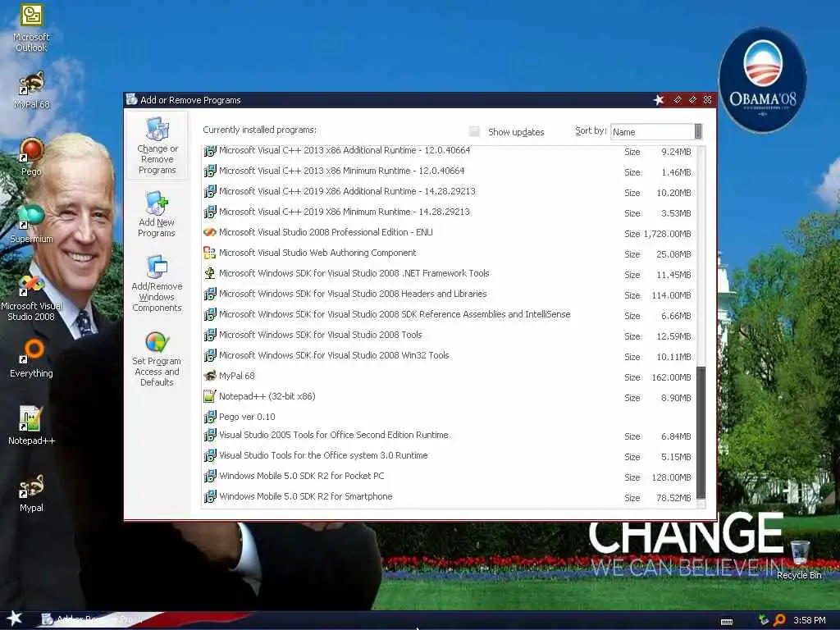Select Microsoft Visual C++ 2013 x86 Minimum Runtime

click(x=449, y=171)
